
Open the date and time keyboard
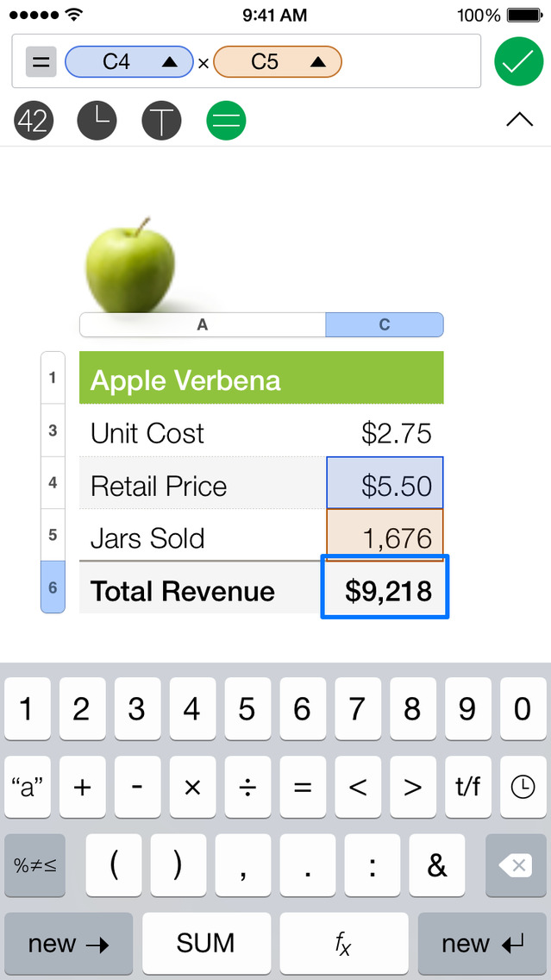tap(97, 121)
